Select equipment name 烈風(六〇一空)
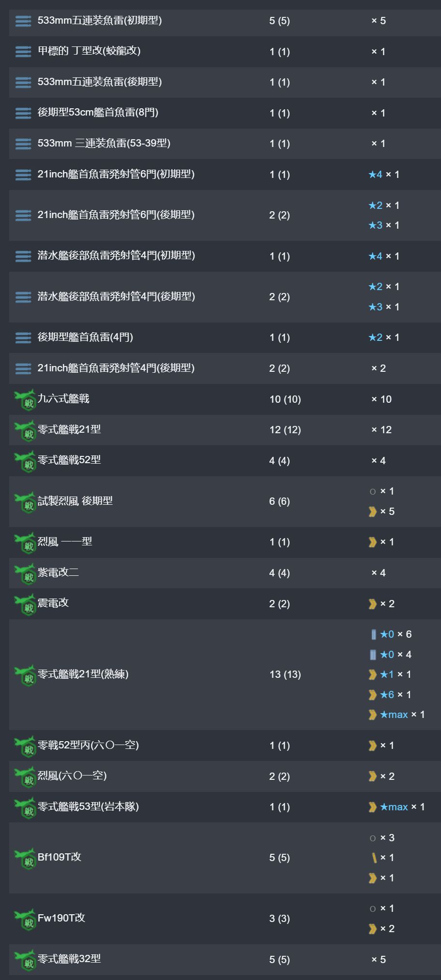441x980 pixels. click(72, 775)
